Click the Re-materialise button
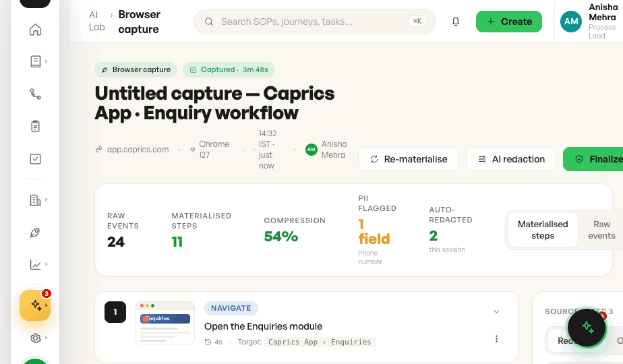623x364 pixels. coord(409,159)
